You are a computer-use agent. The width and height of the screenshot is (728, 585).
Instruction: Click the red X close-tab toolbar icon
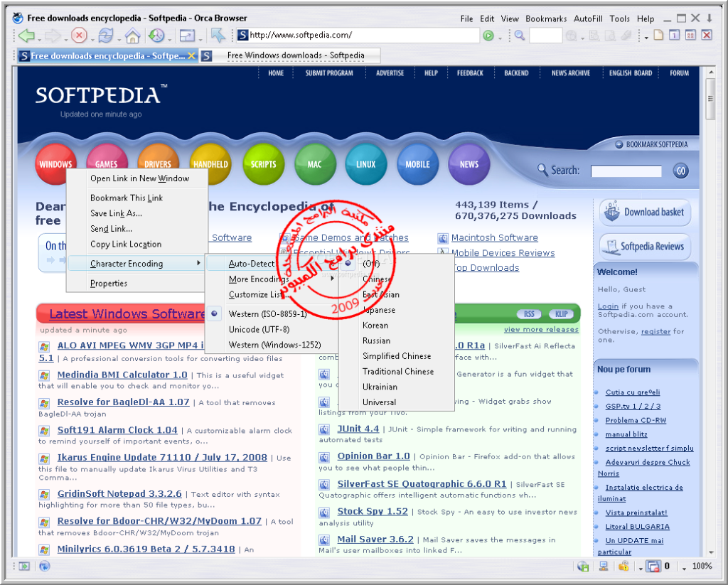click(707, 35)
